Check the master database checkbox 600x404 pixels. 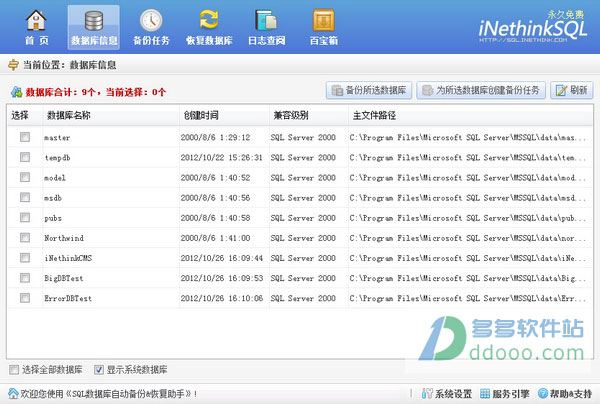pyautogui.click(x=25, y=137)
